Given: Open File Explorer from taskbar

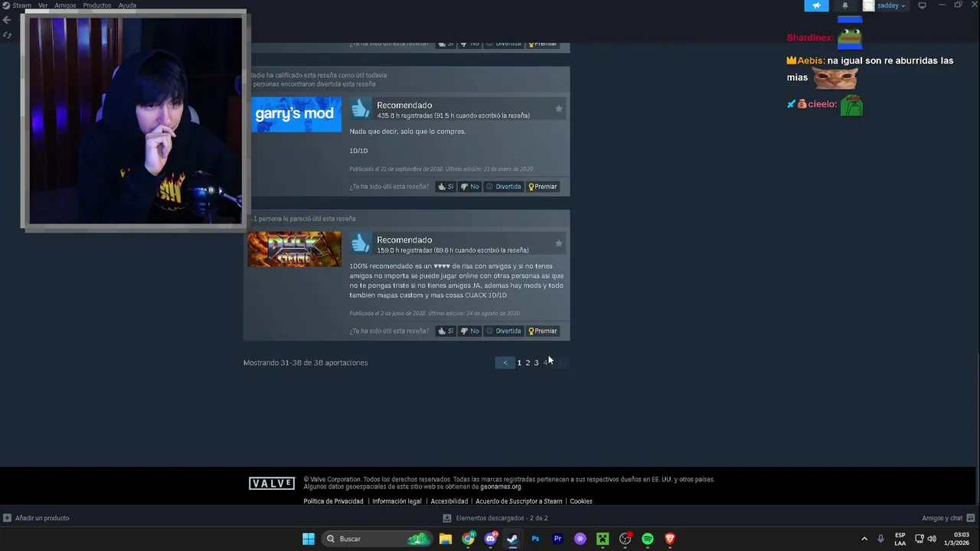Looking at the screenshot, I should pos(446,539).
